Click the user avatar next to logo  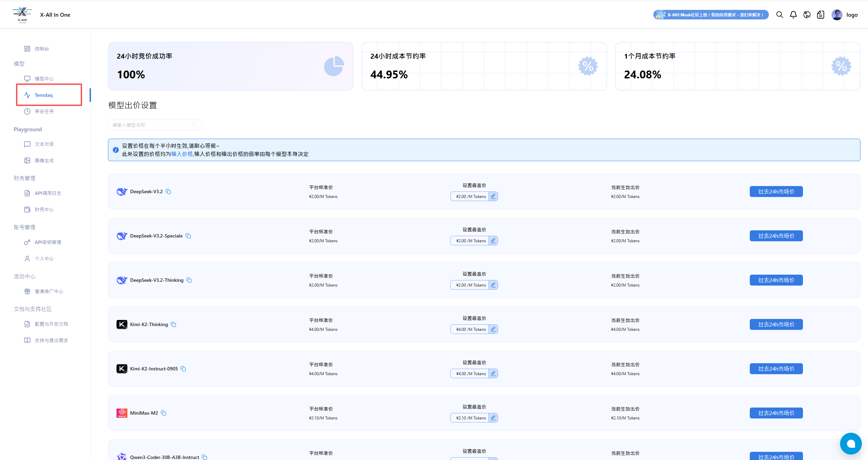point(837,15)
